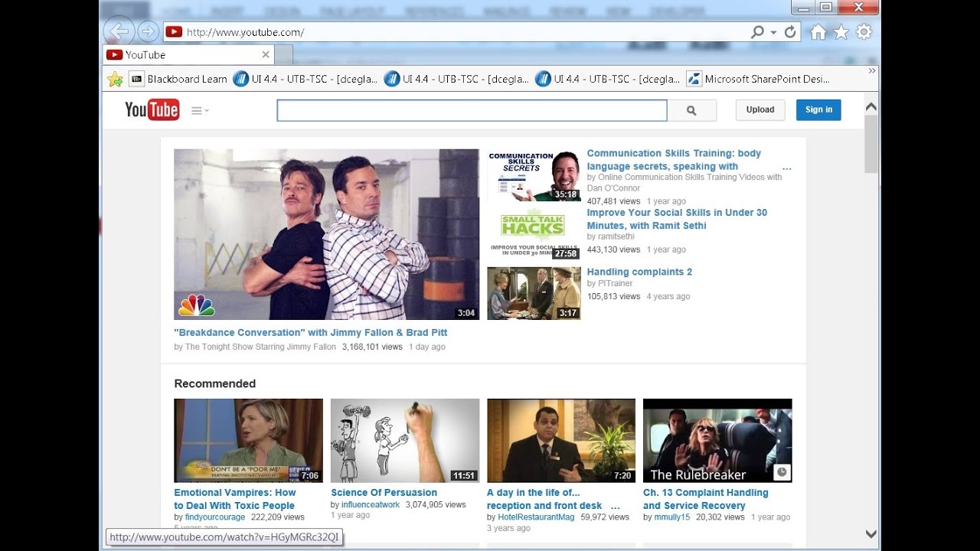
Task: Open Emotional Vampires title link
Action: point(234,499)
